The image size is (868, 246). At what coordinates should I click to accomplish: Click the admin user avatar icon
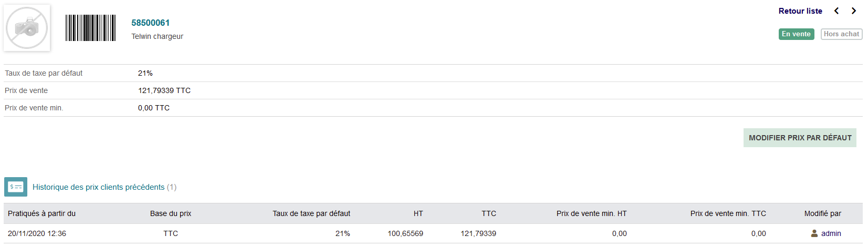(x=814, y=233)
